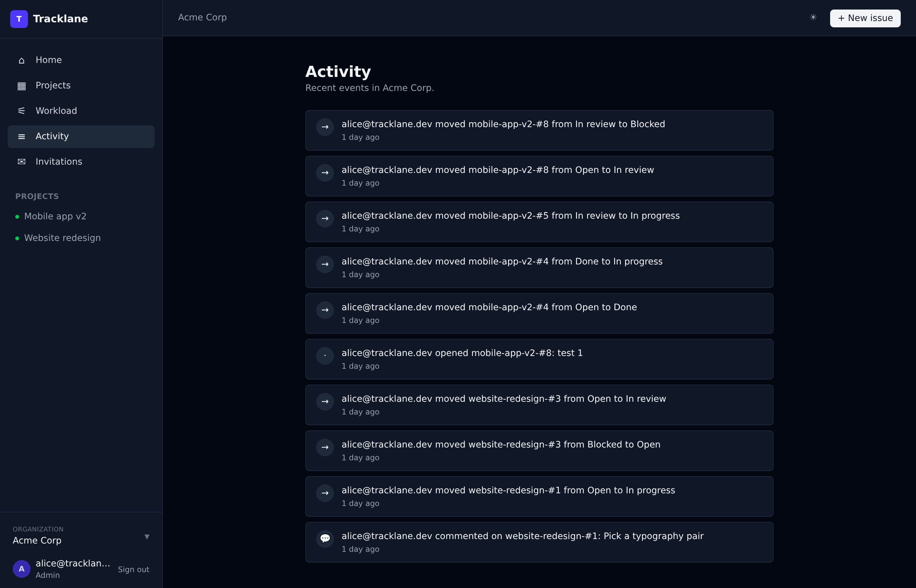Click green status dot beside Mobile app v2
Viewport: 916px width, 588px height.
(x=17, y=217)
